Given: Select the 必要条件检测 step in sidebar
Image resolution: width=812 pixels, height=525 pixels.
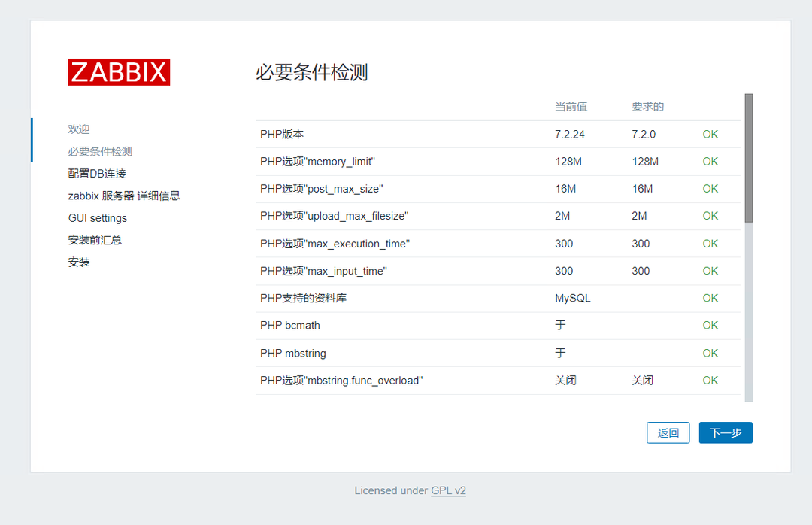Looking at the screenshot, I should pos(100,151).
